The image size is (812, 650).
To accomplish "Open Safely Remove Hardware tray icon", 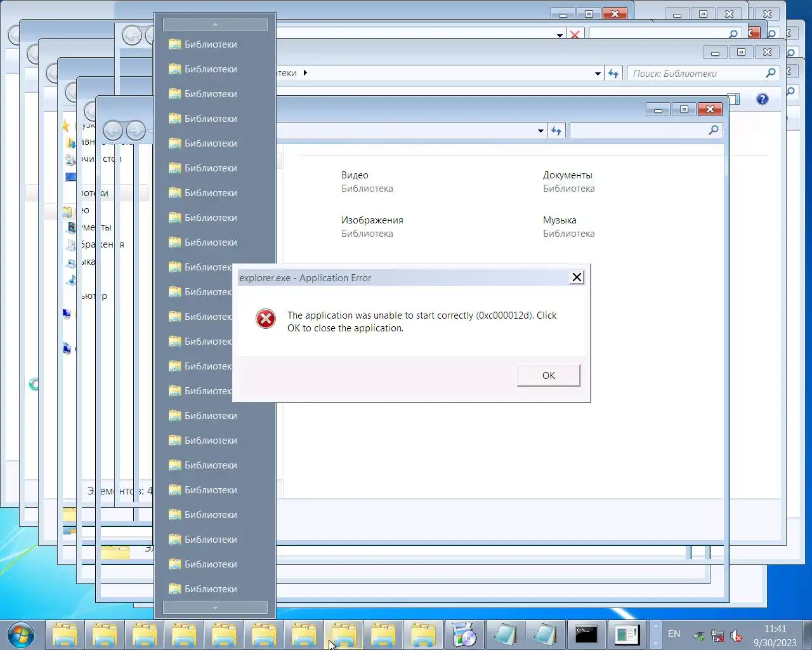I will point(698,635).
